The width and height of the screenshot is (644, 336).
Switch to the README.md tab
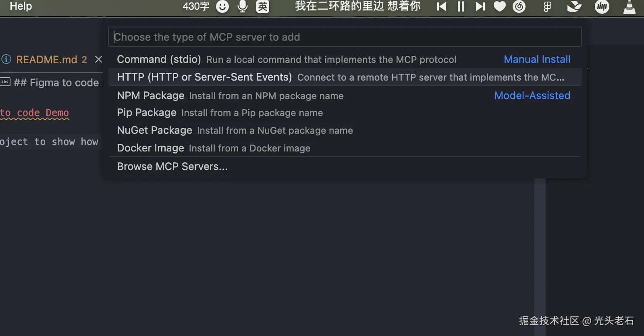[x=47, y=60]
